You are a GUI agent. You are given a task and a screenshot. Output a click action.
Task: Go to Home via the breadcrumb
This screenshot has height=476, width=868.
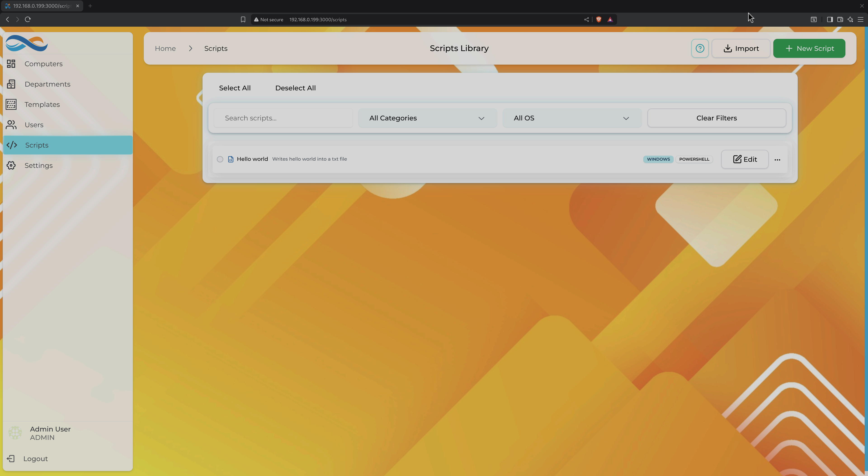tap(165, 48)
